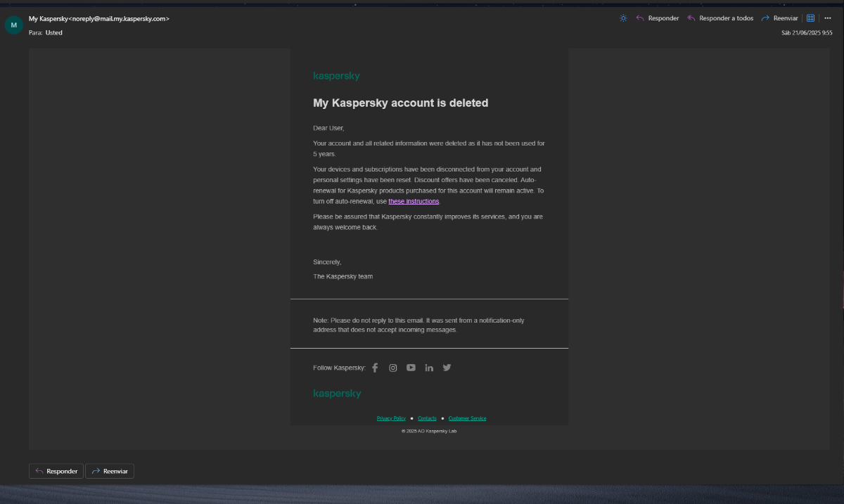Click 'The Kaspersky team' signature text
This screenshot has width=844, height=504.
pos(343,276)
